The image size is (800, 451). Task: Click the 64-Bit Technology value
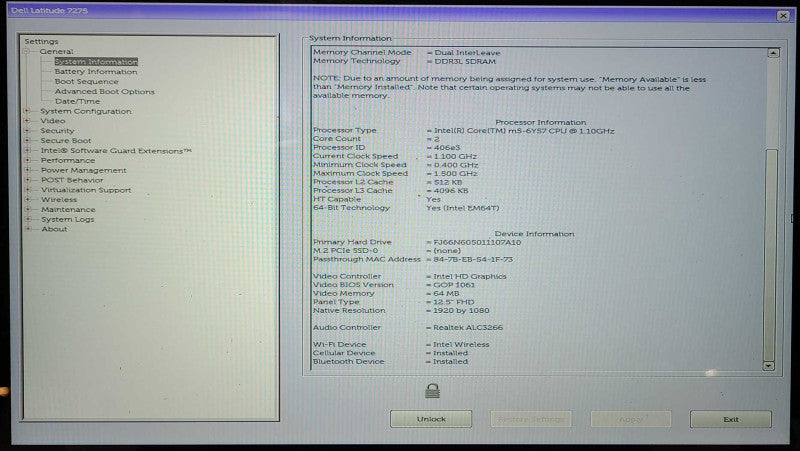pyautogui.click(x=463, y=208)
